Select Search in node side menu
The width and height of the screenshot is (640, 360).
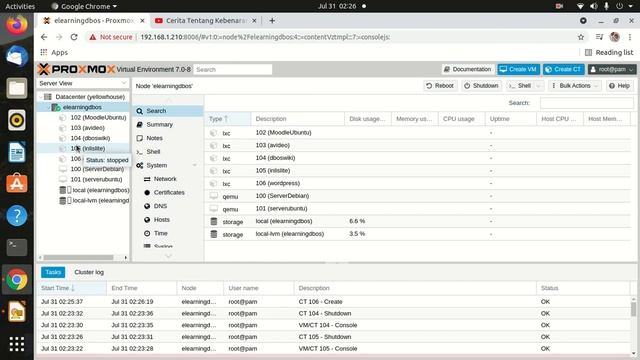point(168,111)
